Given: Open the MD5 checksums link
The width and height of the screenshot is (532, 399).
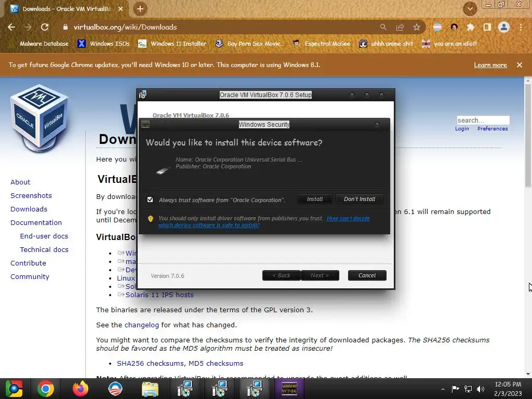Looking at the screenshot, I should (x=216, y=363).
